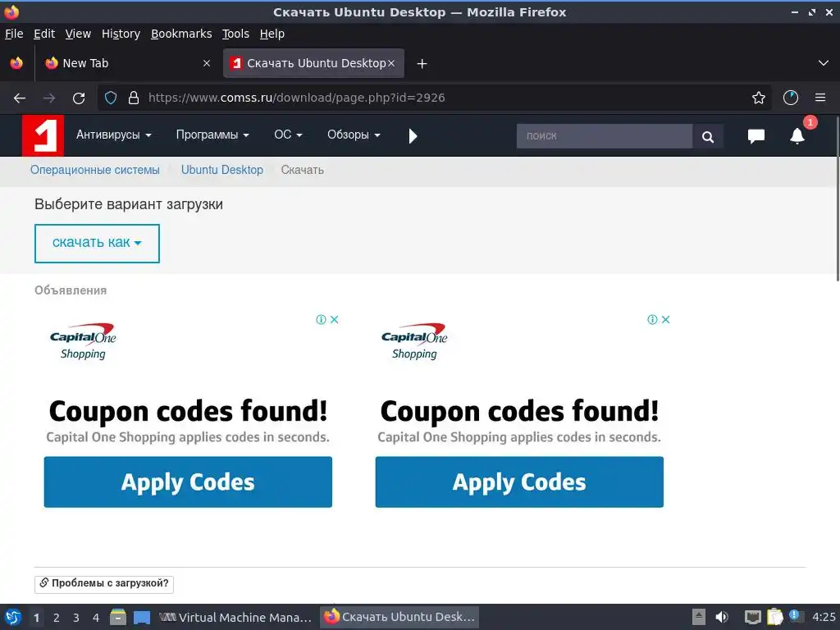This screenshot has height=630, width=840.
Task: Close the right Capital One ad
Action: pos(665,319)
